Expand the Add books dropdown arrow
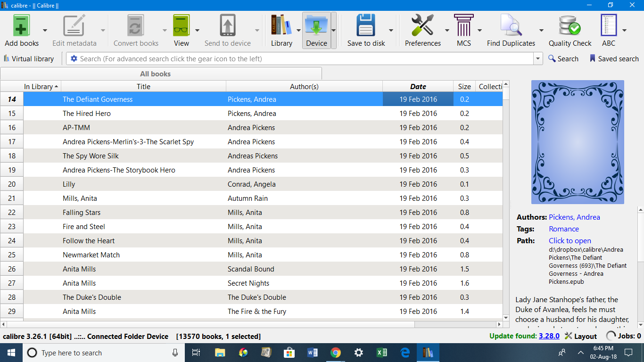The height and width of the screenshot is (362, 644). pyautogui.click(x=45, y=30)
